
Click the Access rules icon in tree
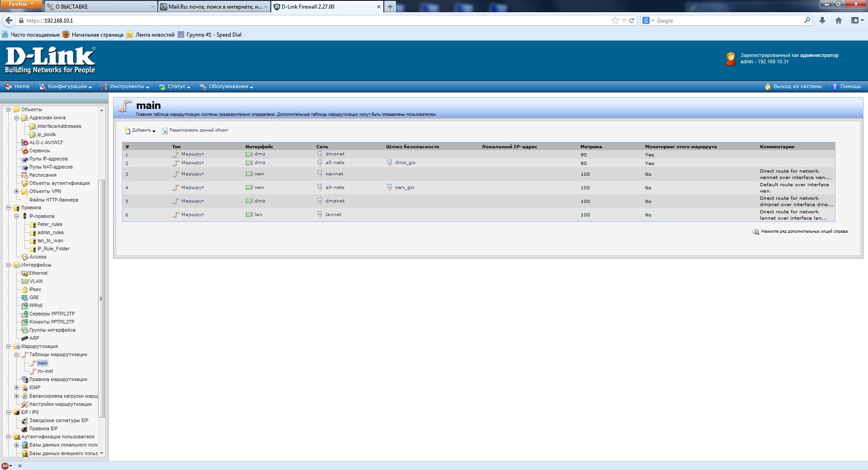(25, 257)
